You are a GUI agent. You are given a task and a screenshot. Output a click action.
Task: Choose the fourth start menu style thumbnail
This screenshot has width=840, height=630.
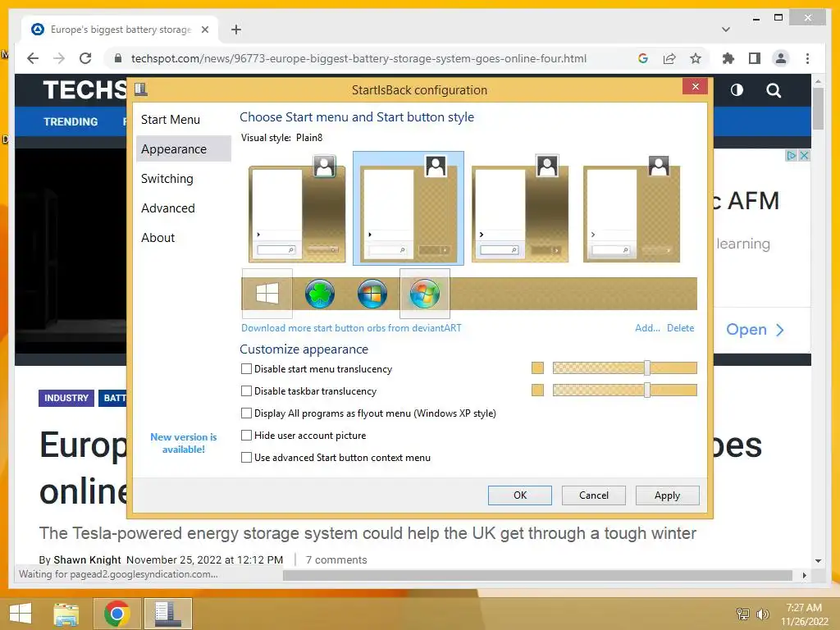tap(631, 208)
